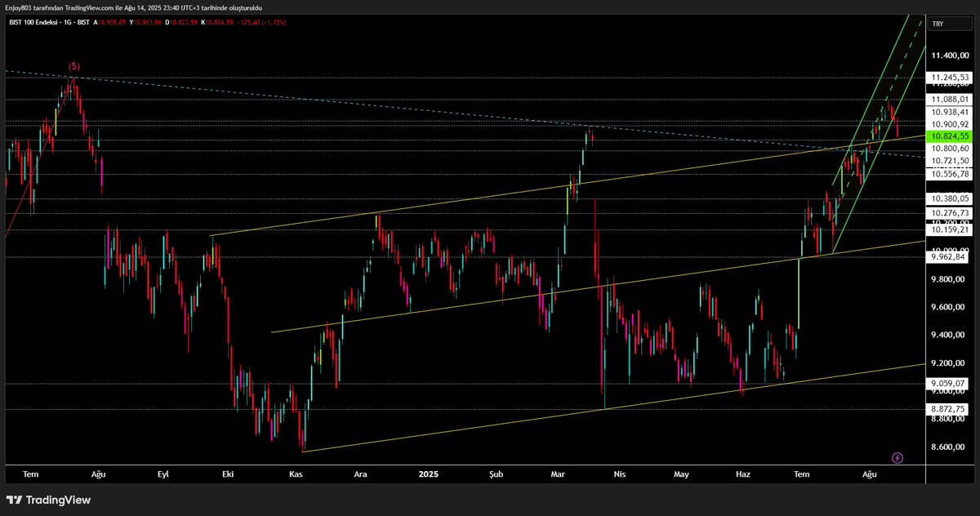This screenshot has height=516, width=980.
Task: Click the Eki month label on time axis
Action: (228, 474)
